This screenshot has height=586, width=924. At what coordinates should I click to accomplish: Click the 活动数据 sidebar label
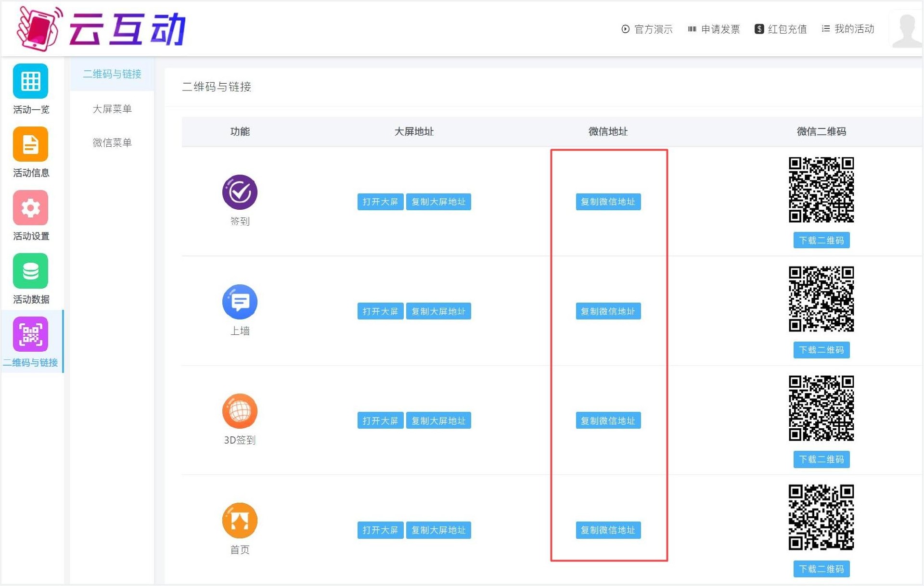(x=31, y=299)
